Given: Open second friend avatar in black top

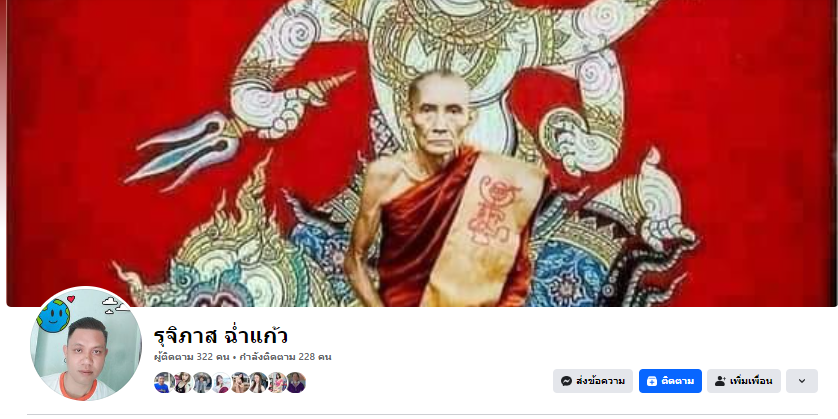Looking at the screenshot, I should [183, 383].
